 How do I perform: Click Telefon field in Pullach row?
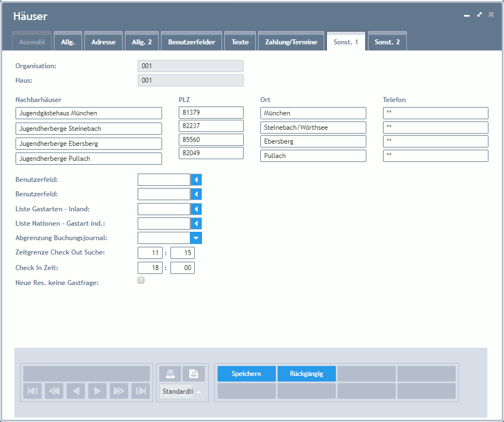[x=436, y=156]
